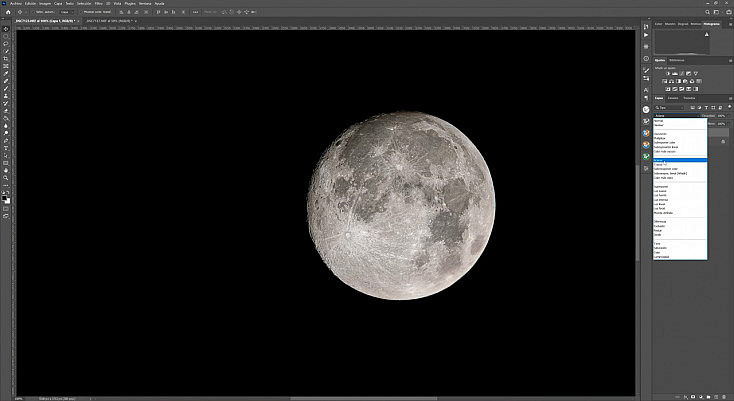Toggle Quick Mask mode
Screen dimensions: 734x401
coord(6,209)
